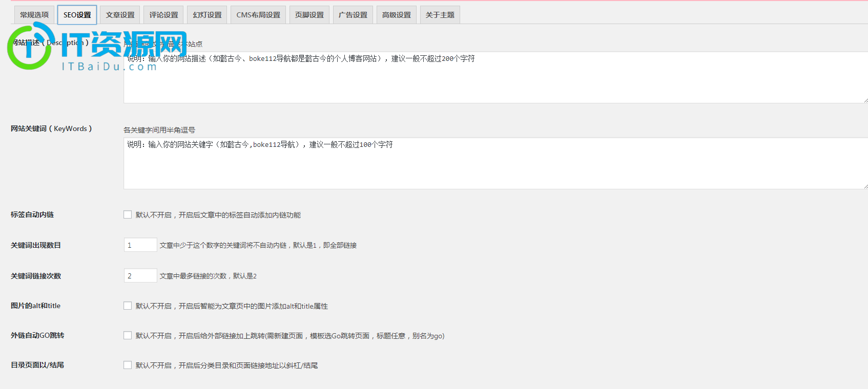Click the 标签自动内链 label
This screenshot has width=868, height=389.
click(32, 214)
